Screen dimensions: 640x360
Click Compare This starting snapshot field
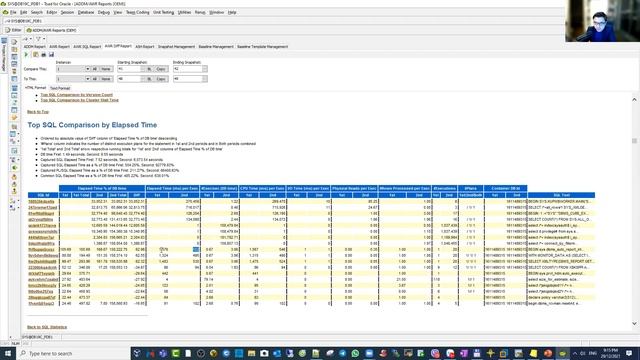pyautogui.click(x=129, y=69)
